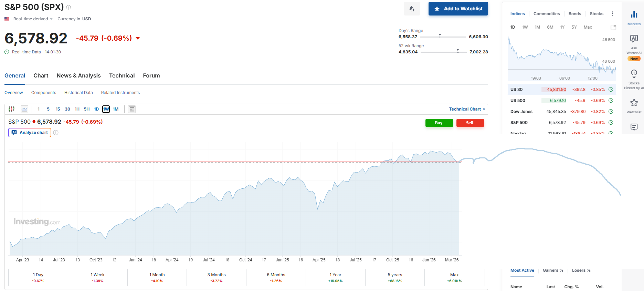Click the Add to Watchlist button
The height and width of the screenshot is (291, 644).
(x=458, y=9)
